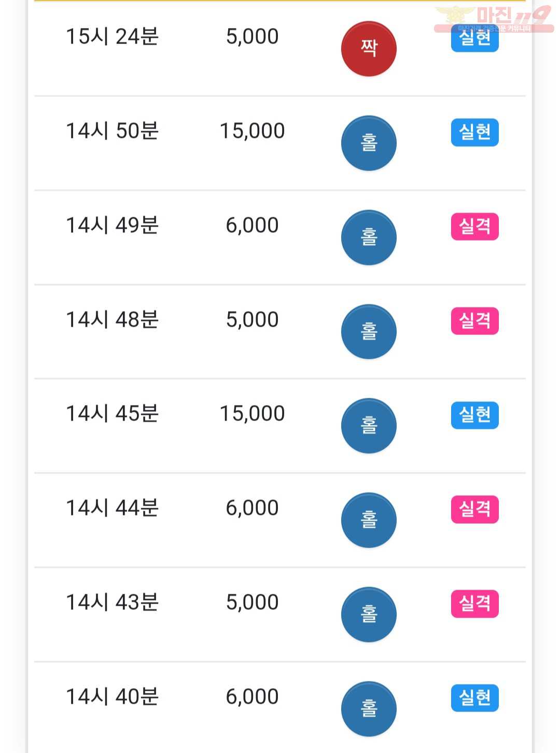
Task: Click the pink 실격 badge for 14시 44분
Action: [x=475, y=509]
